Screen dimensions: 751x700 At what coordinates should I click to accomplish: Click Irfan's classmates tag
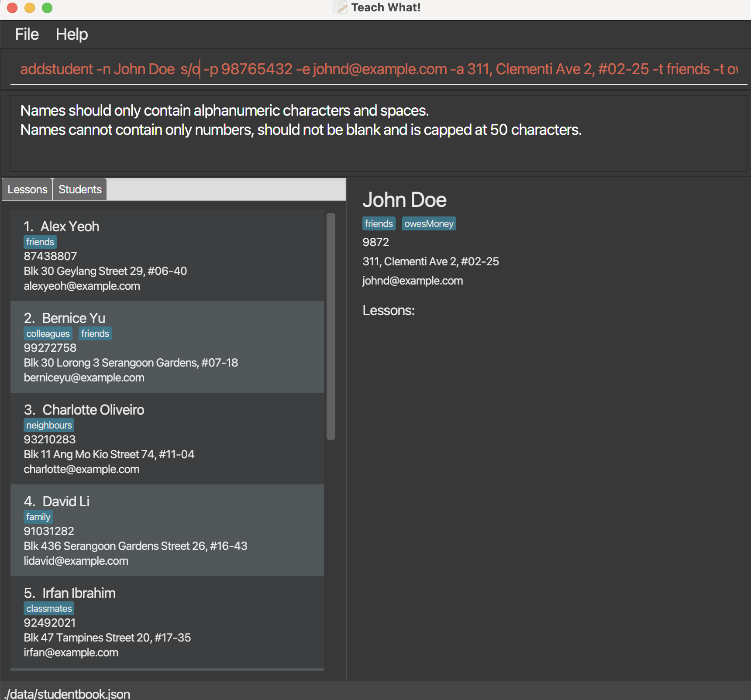(49, 608)
